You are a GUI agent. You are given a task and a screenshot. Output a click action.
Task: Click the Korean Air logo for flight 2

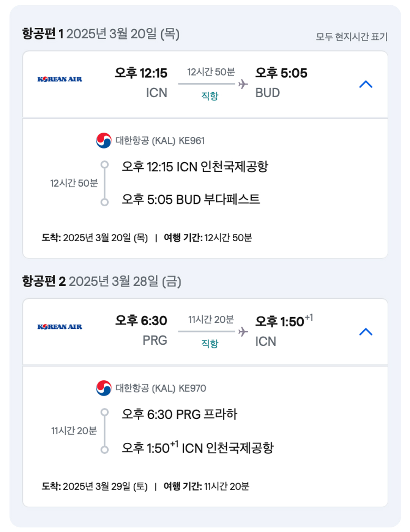[x=60, y=326]
